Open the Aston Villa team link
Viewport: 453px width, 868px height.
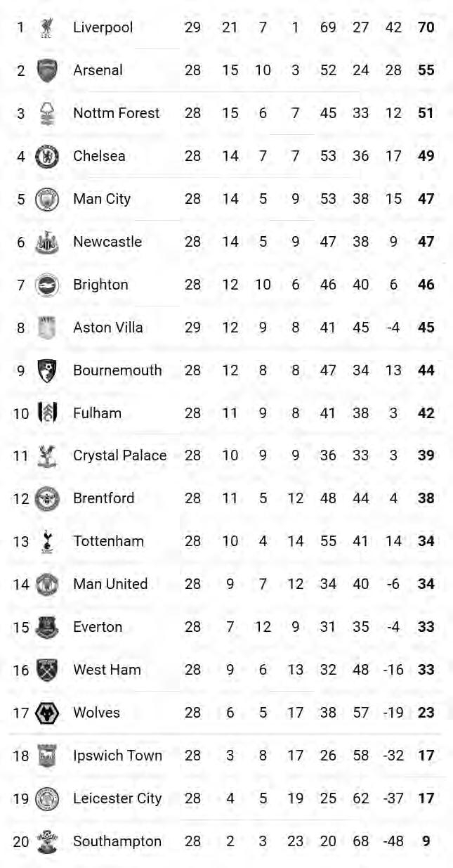pos(108,328)
